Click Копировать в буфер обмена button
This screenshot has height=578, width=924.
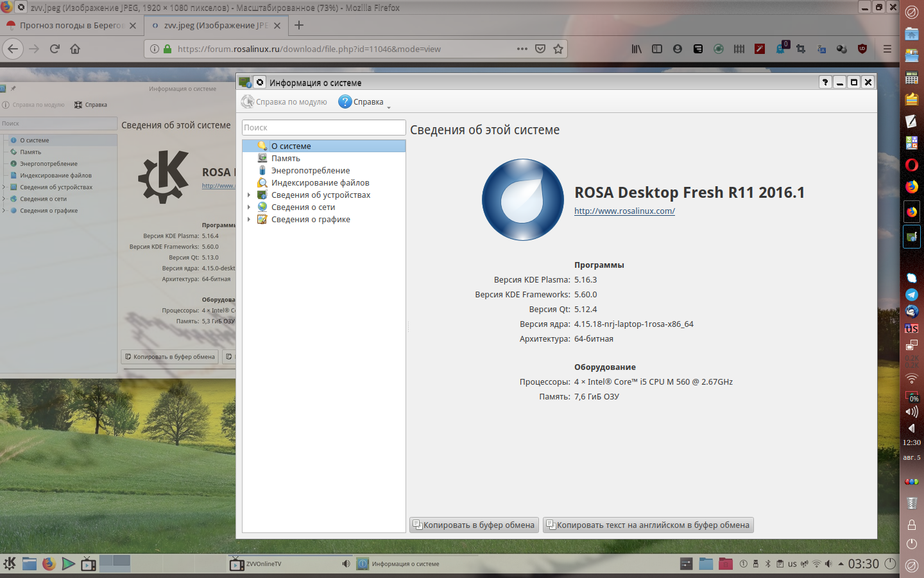click(x=474, y=525)
